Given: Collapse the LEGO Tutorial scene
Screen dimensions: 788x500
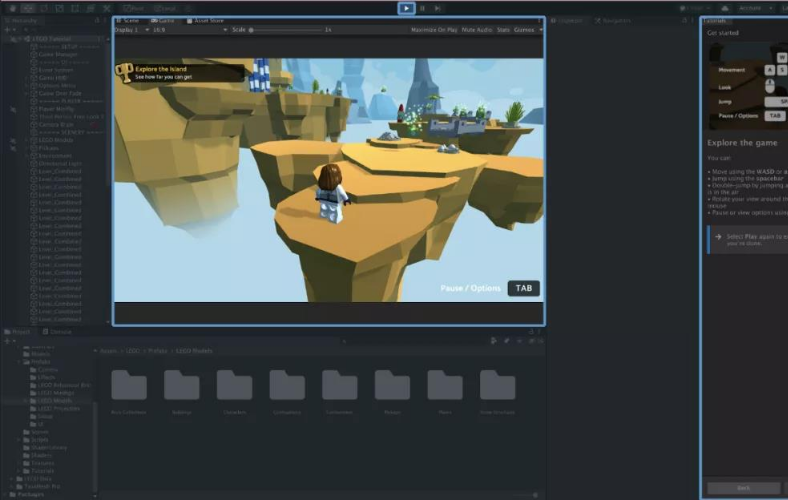Looking at the screenshot, I should [x=20, y=39].
